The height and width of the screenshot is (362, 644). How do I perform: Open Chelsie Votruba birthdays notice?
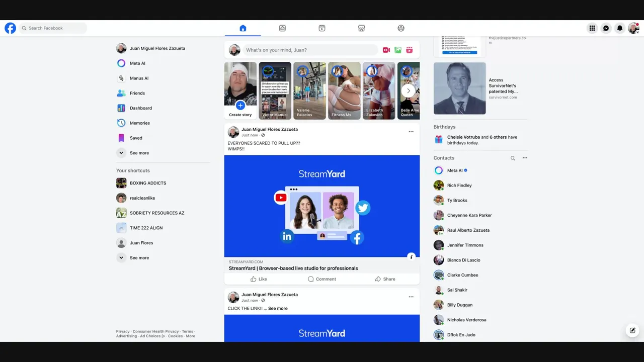[x=480, y=140]
